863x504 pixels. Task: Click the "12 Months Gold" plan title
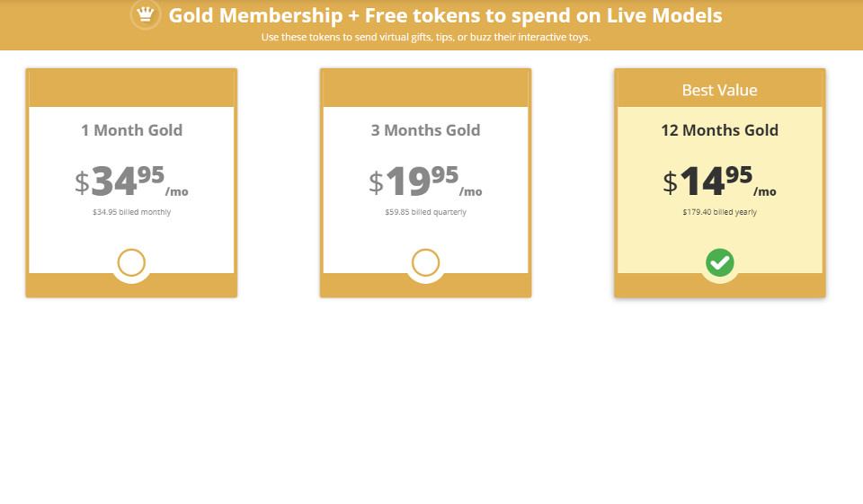(719, 130)
